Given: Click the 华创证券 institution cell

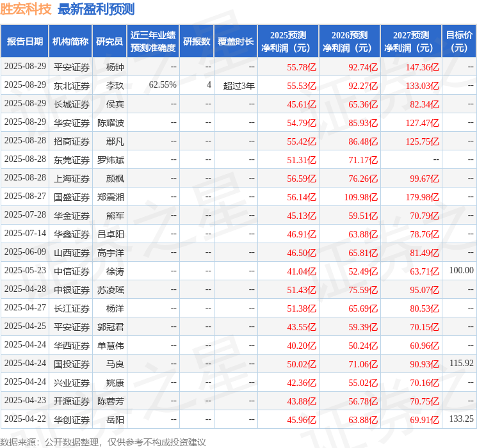Looking at the screenshot, I should click(x=72, y=420).
